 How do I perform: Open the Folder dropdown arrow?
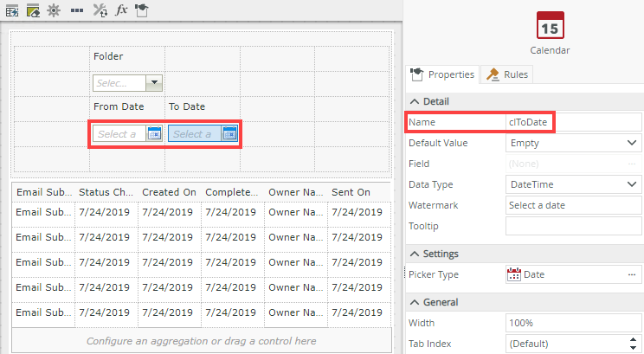tap(154, 82)
